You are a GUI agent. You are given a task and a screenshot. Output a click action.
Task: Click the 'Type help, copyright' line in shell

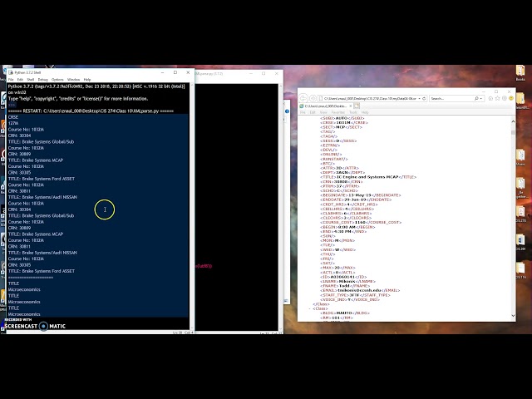pyautogui.click(x=78, y=99)
